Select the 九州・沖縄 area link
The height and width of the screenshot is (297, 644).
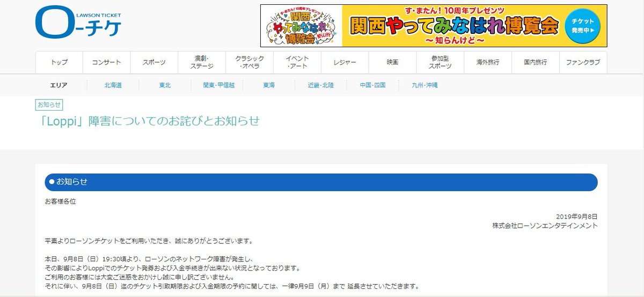[x=425, y=85]
